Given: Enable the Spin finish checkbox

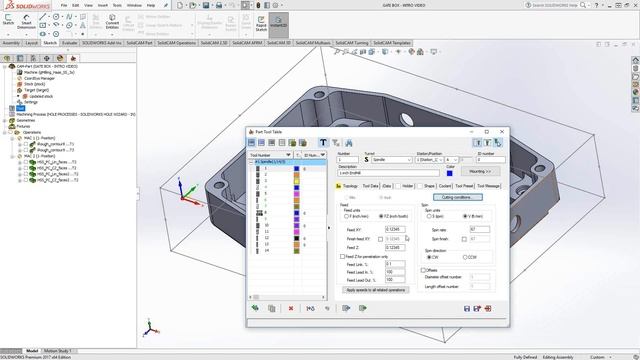Looking at the screenshot, I should (464, 239).
